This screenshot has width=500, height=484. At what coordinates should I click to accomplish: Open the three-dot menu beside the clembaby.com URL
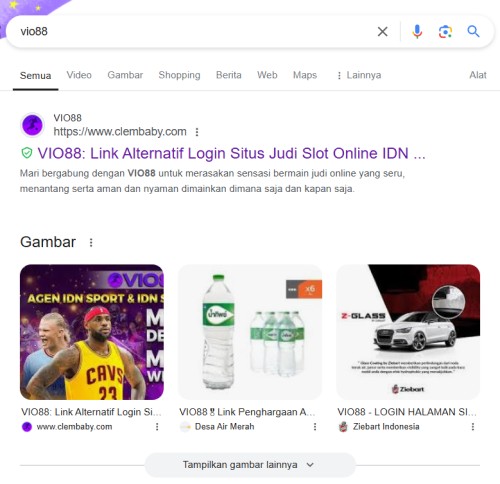click(x=197, y=132)
